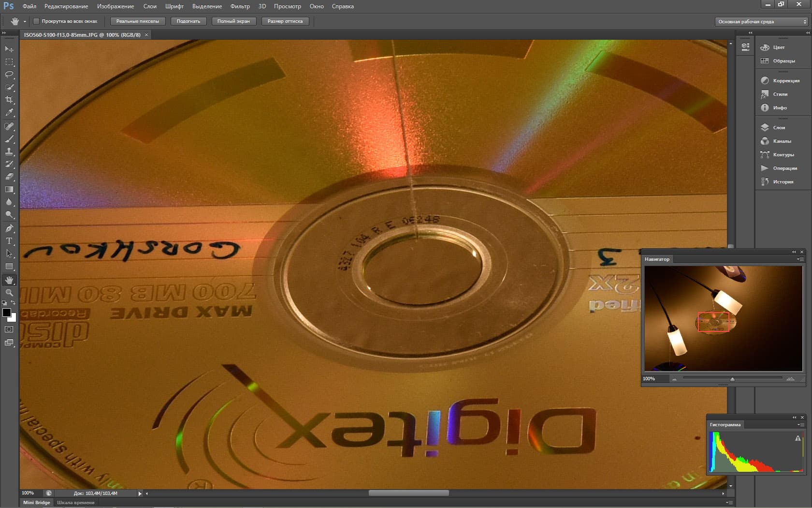Collapse the Гистограмма panel with double arrows
Viewport: 812px width, 508px height.
pyautogui.click(x=794, y=418)
